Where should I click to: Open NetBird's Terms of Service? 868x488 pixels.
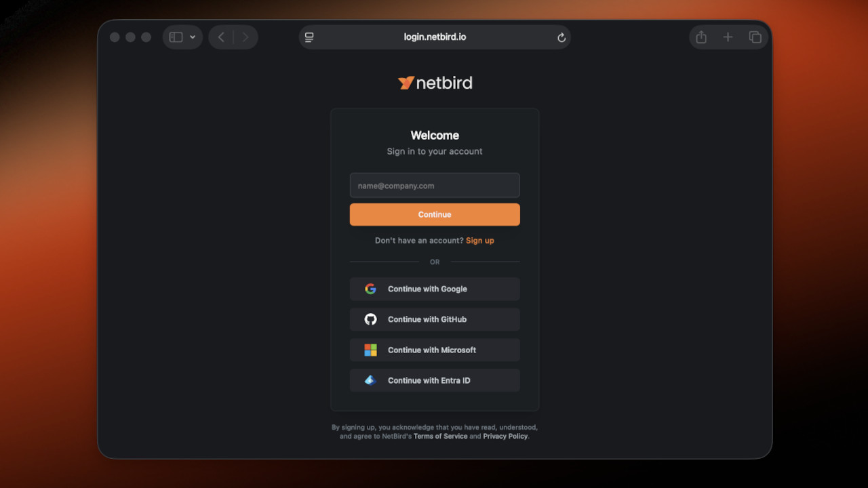[440, 436]
